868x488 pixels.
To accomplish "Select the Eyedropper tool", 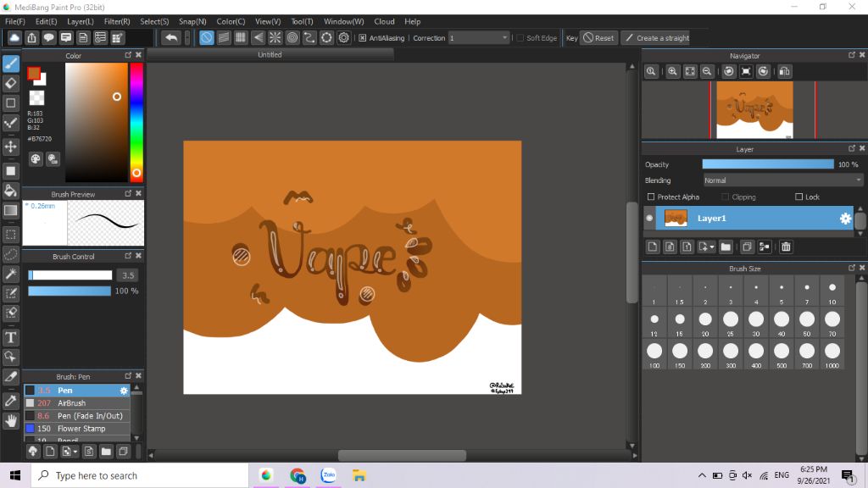I will (x=10, y=401).
